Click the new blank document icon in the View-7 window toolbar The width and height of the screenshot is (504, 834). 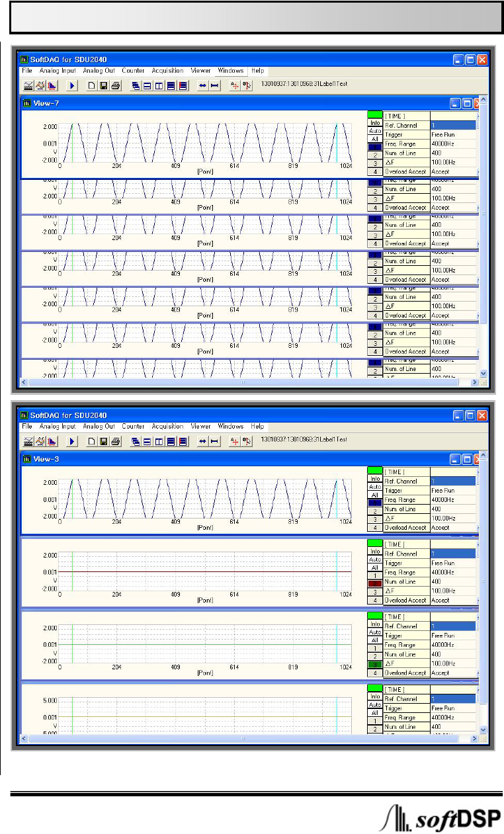[x=93, y=85]
